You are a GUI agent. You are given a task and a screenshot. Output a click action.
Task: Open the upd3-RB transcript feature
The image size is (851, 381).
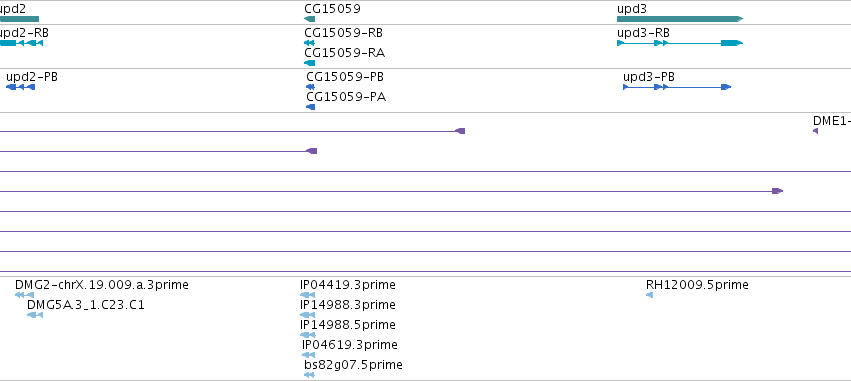pyautogui.click(x=679, y=43)
